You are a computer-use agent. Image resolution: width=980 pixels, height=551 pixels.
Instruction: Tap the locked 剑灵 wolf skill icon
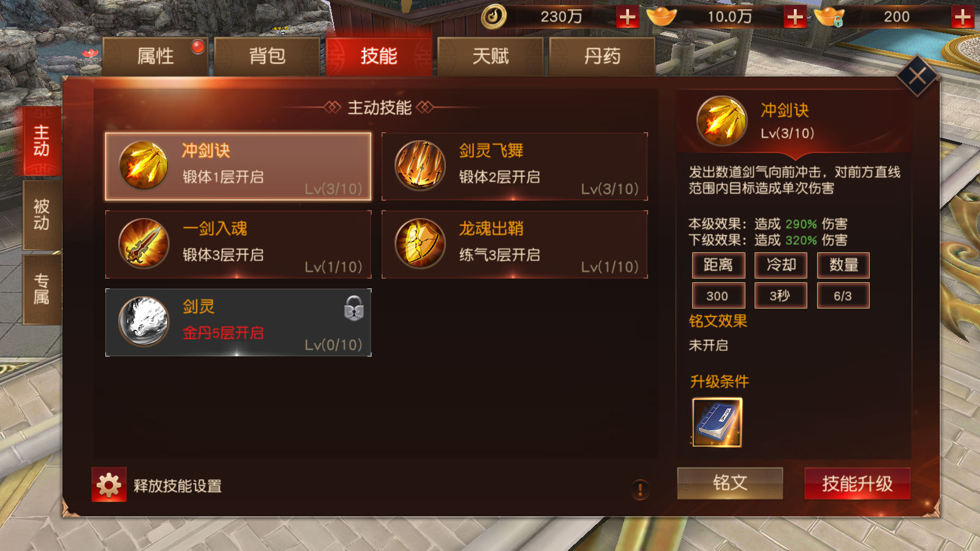pos(143,321)
